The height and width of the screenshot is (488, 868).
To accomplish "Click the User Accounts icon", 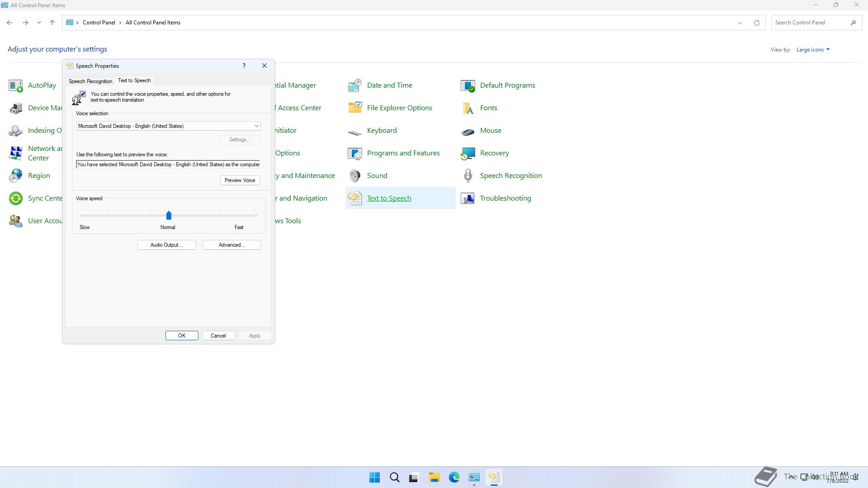I will click(16, 221).
